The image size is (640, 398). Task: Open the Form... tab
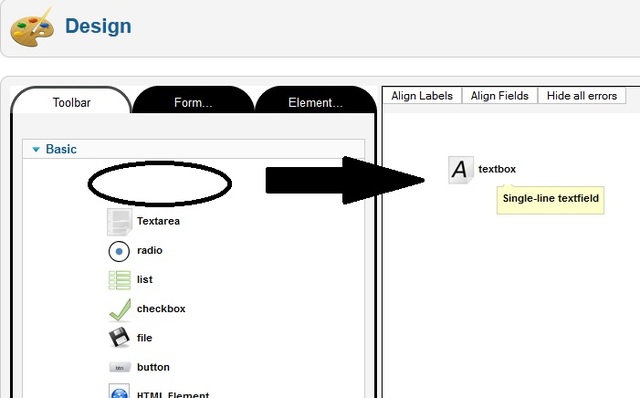click(x=193, y=102)
